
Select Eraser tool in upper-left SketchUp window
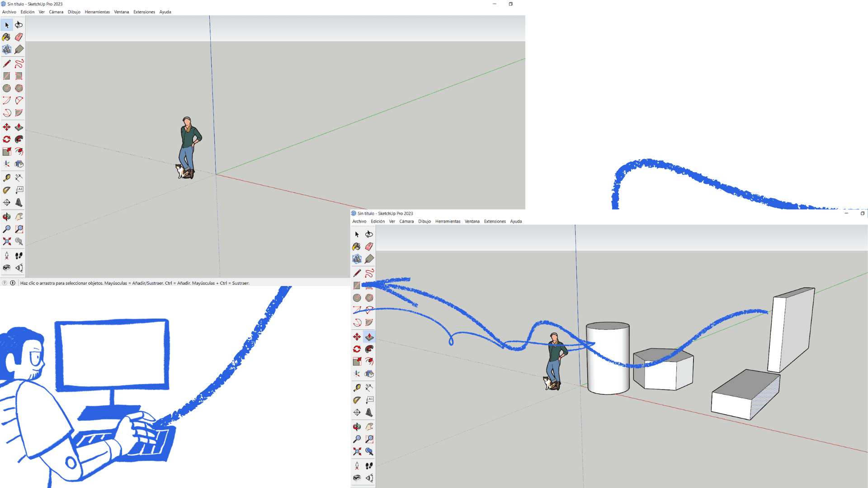pyautogui.click(x=19, y=37)
